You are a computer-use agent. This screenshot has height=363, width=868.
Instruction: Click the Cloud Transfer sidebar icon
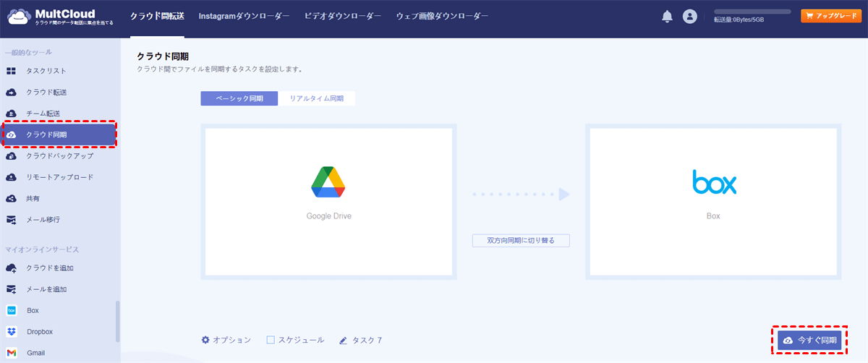[12, 93]
